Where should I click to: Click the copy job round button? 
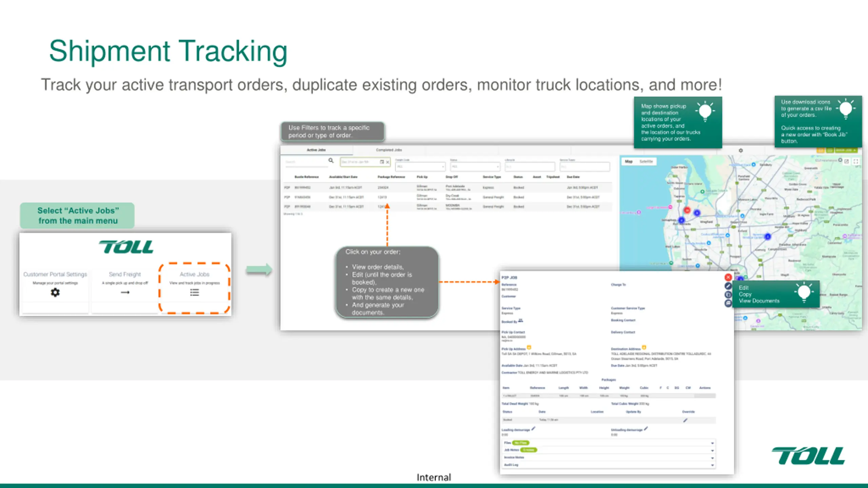click(728, 294)
